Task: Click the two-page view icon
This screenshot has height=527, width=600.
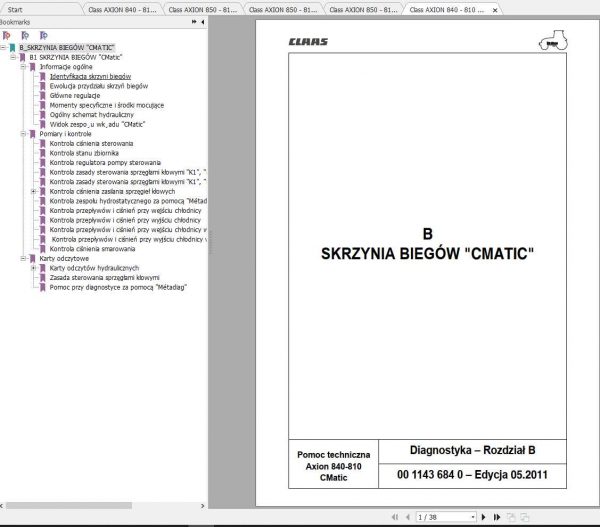Action: click(x=525, y=517)
